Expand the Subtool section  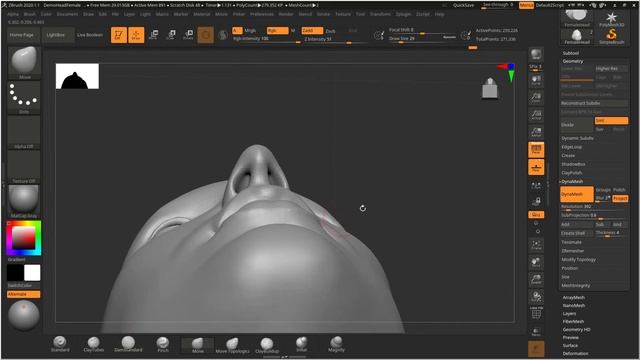[571, 53]
